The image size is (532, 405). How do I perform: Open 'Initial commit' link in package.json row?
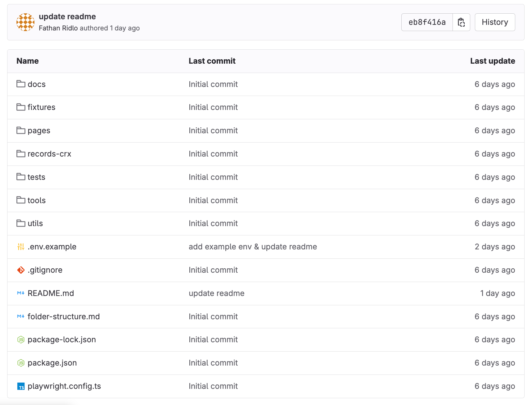tap(213, 363)
